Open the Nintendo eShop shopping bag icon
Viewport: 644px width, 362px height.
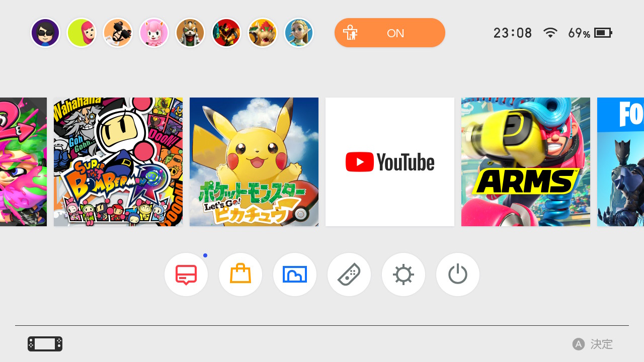(x=240, y=275)
